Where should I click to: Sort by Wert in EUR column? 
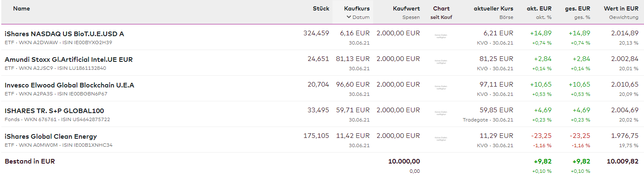[621, 8]
